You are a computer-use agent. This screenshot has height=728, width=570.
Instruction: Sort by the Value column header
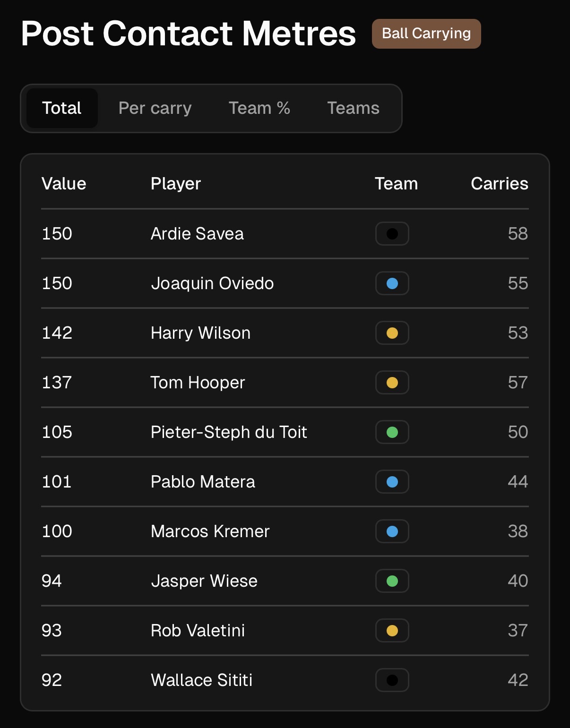point(64,184)
